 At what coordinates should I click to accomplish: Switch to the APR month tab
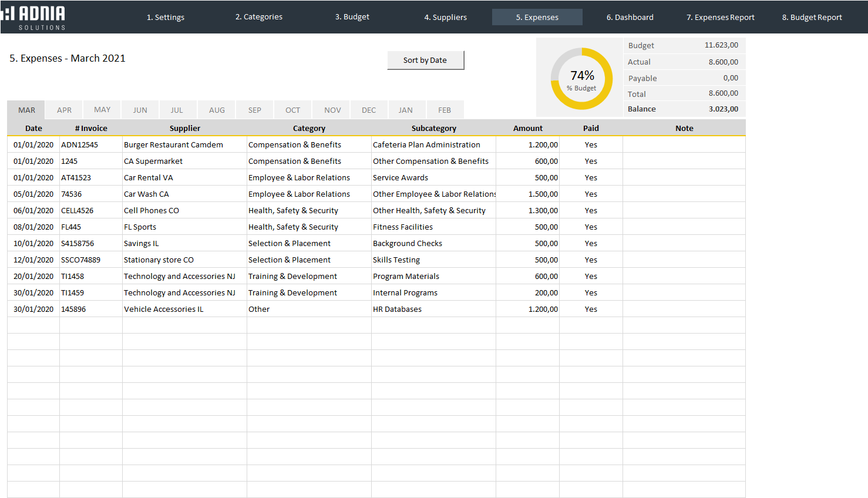pyautogui.click(x=64, y=110)
